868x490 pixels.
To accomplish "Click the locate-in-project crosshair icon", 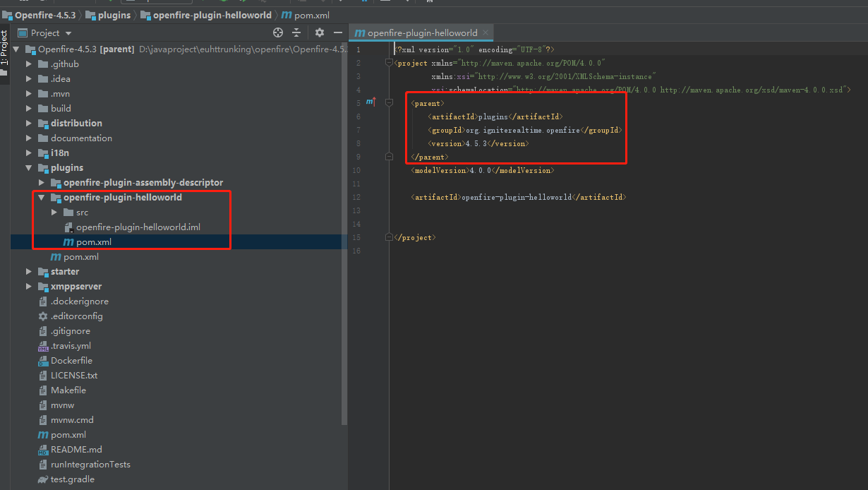I will (278, 32).
